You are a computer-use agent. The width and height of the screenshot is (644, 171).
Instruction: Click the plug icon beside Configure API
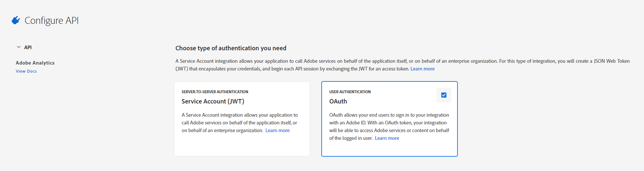point(16,20)
